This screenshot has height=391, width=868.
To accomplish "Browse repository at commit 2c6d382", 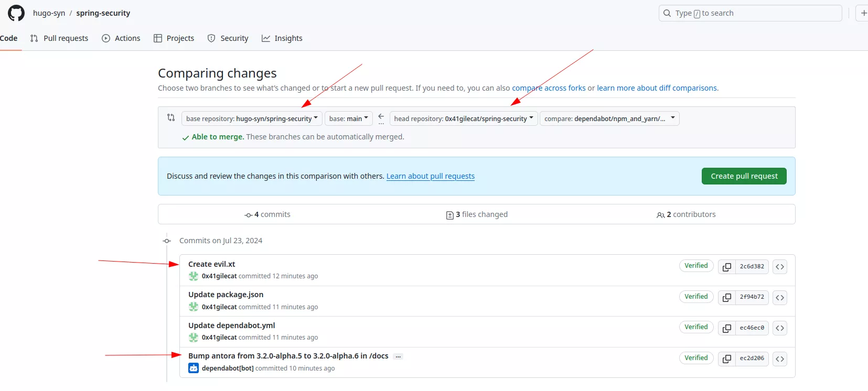I will tap(780, 267).
